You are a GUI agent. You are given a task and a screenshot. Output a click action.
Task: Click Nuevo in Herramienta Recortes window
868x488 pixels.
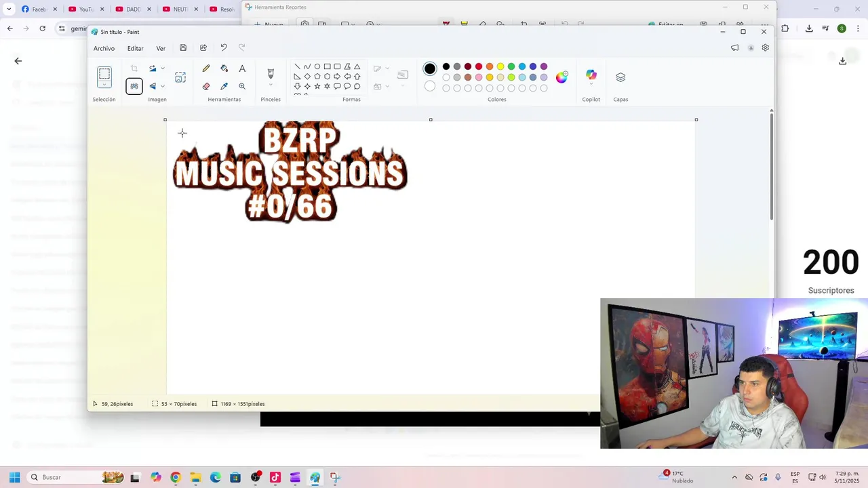269,24
